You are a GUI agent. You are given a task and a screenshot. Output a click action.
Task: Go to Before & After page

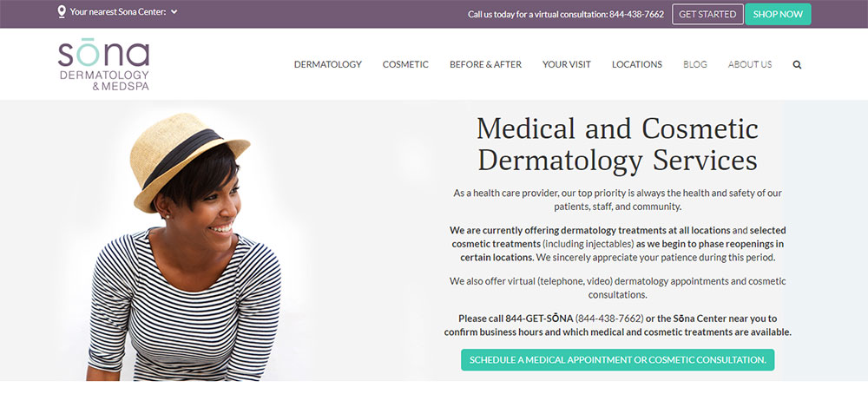(x=485, y=64)
